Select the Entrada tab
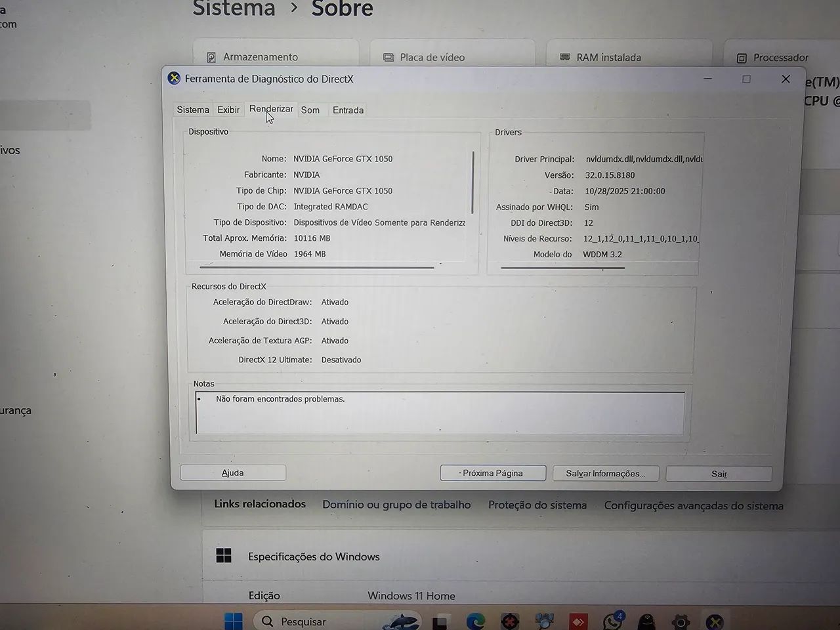Image resolution: width=840 pixels, height=630 pixels. (348, 110)
